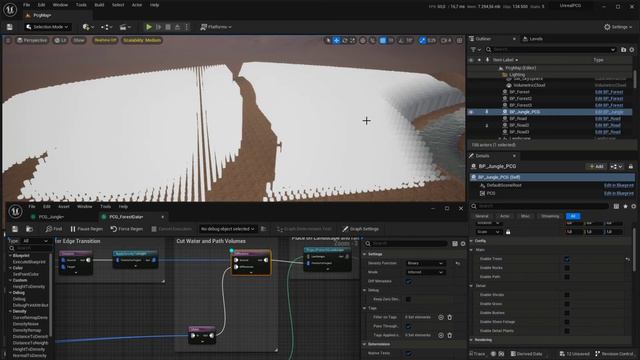Click Pause Regen in the PCG toolbar
The width and height of the screenshot is (640, 360).
coord(87,229)
